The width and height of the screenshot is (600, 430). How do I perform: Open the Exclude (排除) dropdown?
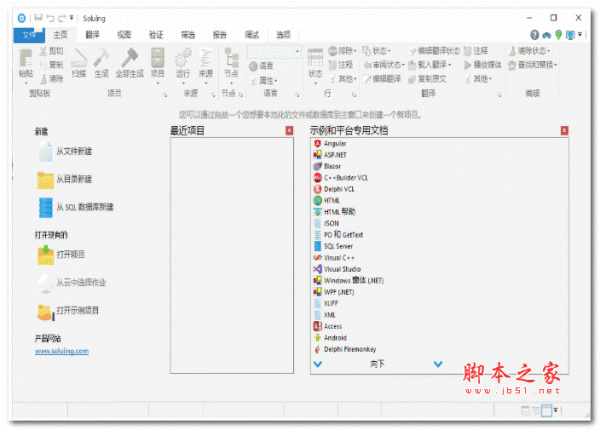343,50
